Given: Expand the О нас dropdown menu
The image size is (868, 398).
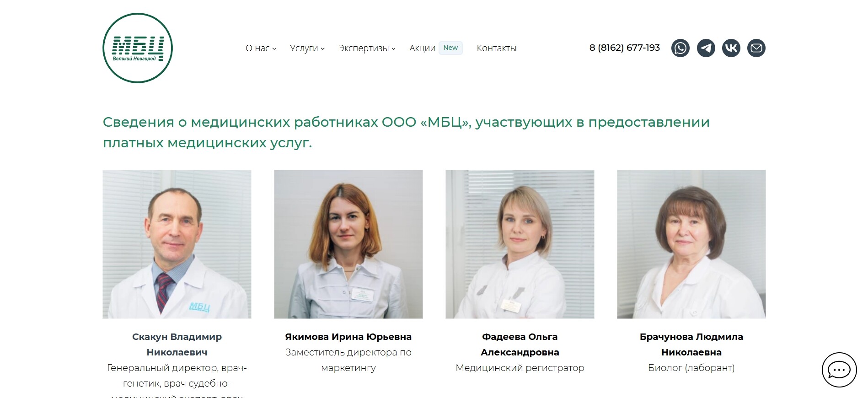Looking at the screenshot, I should [x=261, y=48].
